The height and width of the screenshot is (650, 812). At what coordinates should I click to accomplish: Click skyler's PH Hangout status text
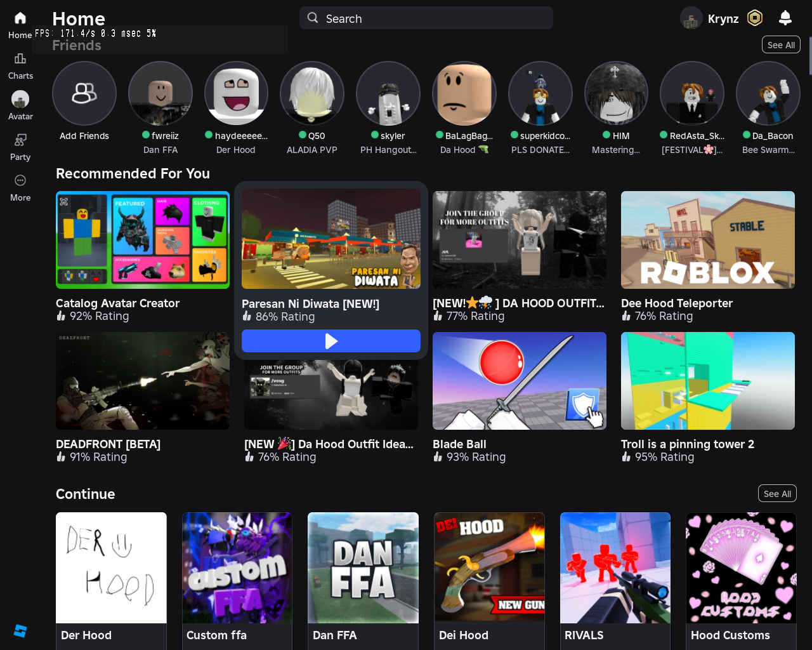[388, 150]
